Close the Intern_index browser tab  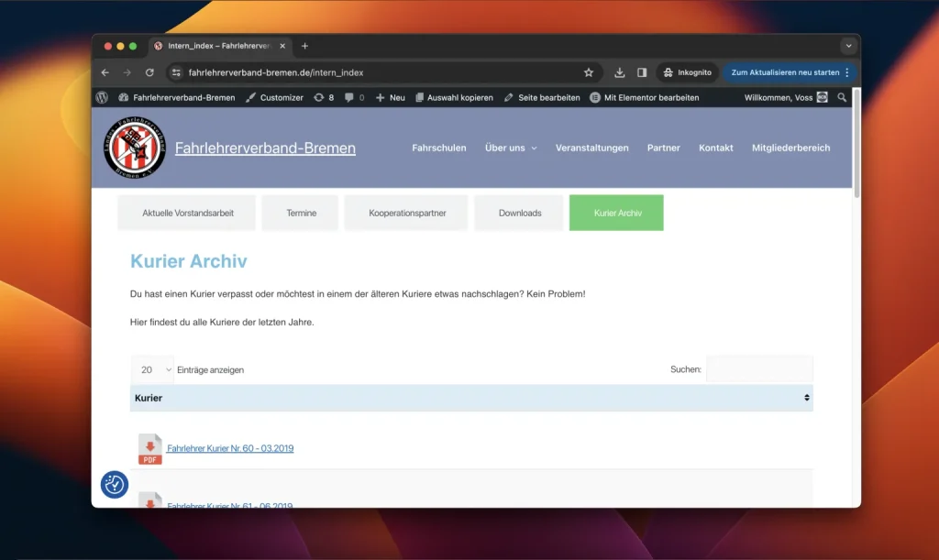282,46
